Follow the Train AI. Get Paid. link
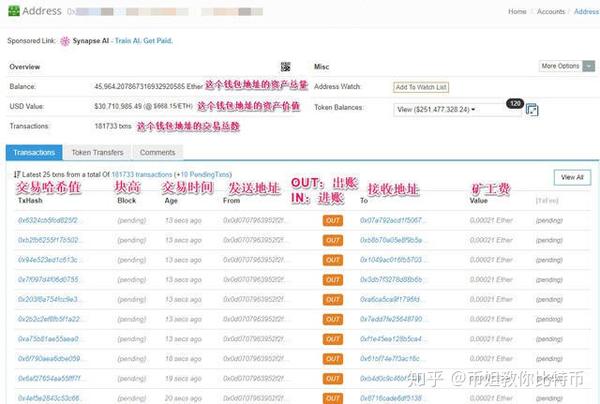This screenshot has height=404, width=600. 144,41
